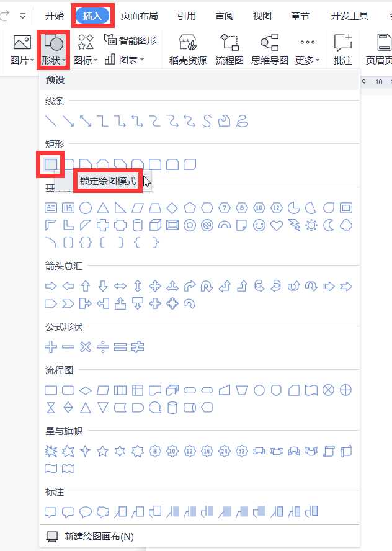Switch to the 页面布局 tab
This screenshot has height=551, width=392.
140,16
